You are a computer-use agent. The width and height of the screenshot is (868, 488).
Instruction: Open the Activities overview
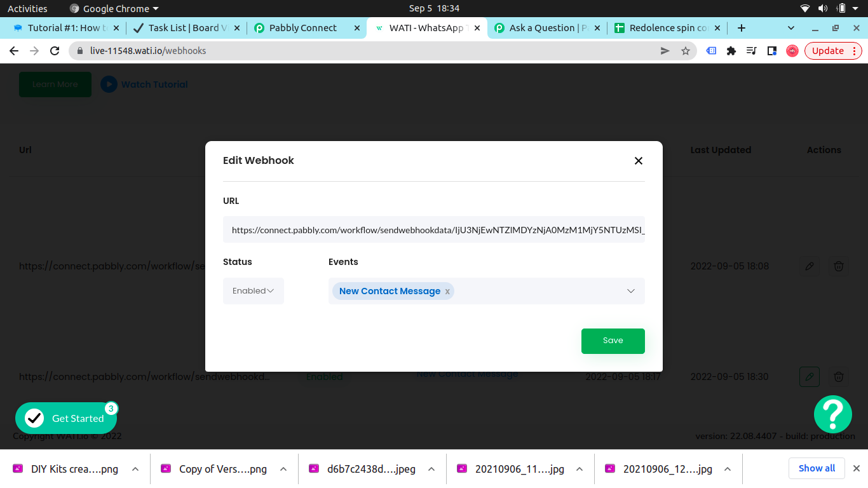27,8
